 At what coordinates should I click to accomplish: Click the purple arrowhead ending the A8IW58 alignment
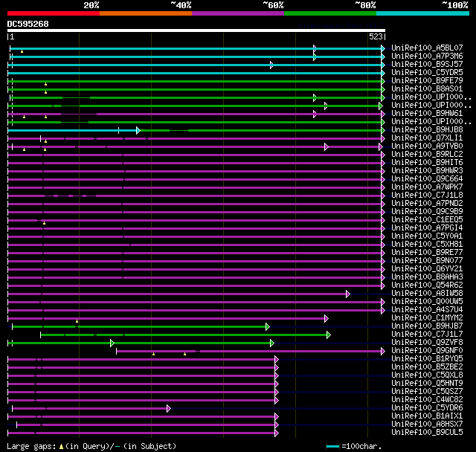pos(348,294)
